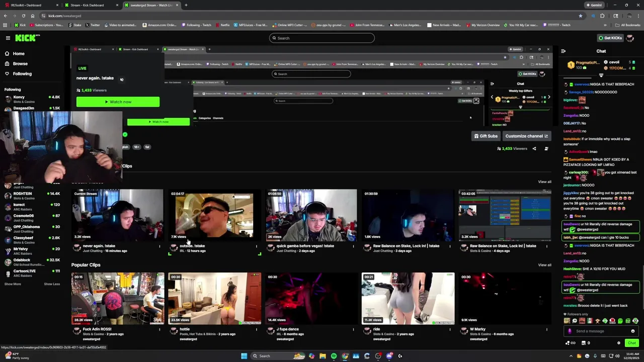Open options for 'ride' clip
Screen dimensions: 644x362
450,330
